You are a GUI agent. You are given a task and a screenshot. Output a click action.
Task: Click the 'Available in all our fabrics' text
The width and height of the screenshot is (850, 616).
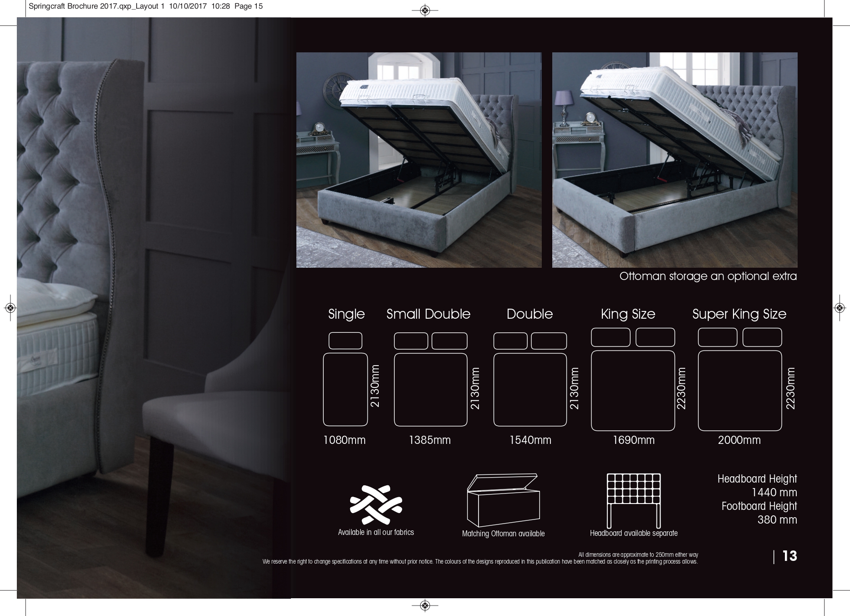tap(376, 532)
